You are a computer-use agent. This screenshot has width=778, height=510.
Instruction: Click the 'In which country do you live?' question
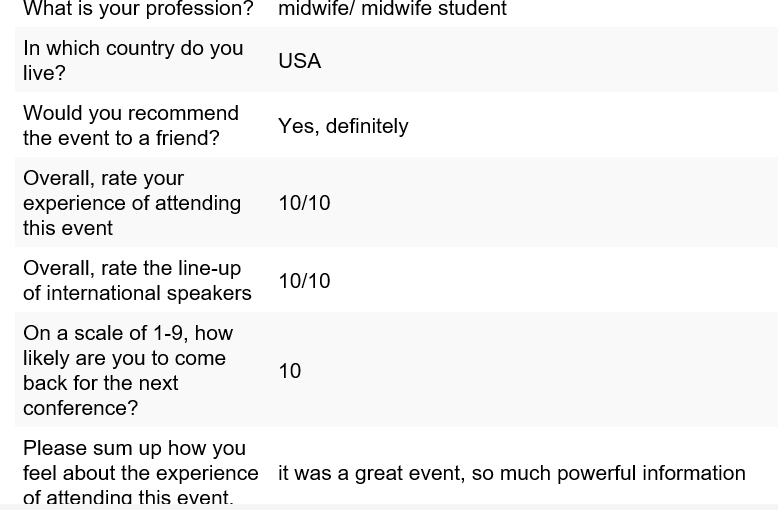(x=133, y=60)
